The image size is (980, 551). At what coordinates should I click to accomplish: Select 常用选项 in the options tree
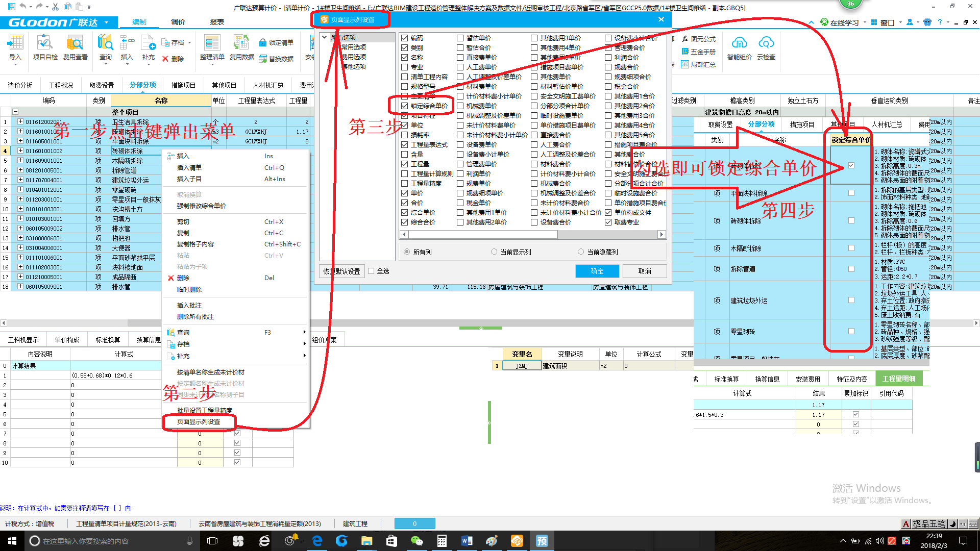354,47
